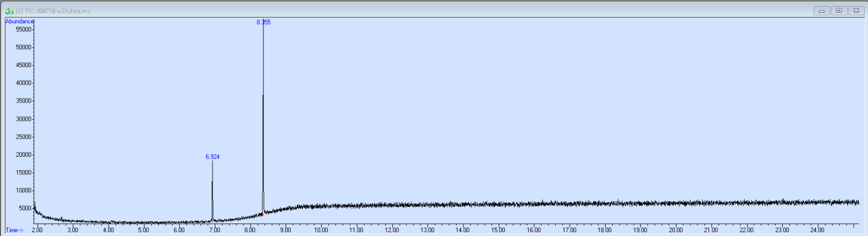Click the 14.00 time axis tick
868x236 pixels.
point(462,229)
